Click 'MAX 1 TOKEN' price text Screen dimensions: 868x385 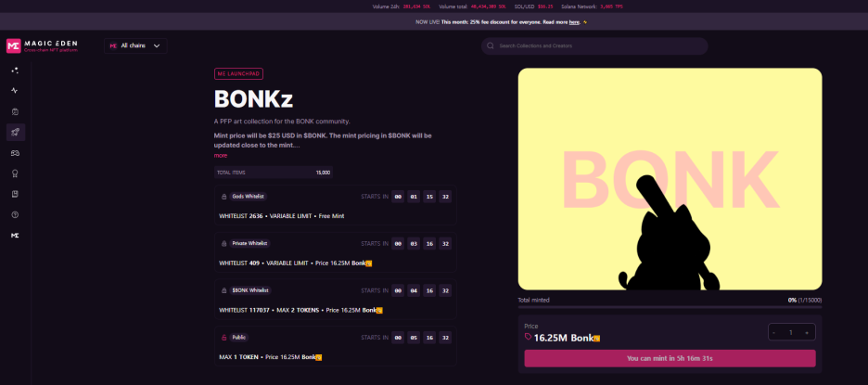coord(270,357)
